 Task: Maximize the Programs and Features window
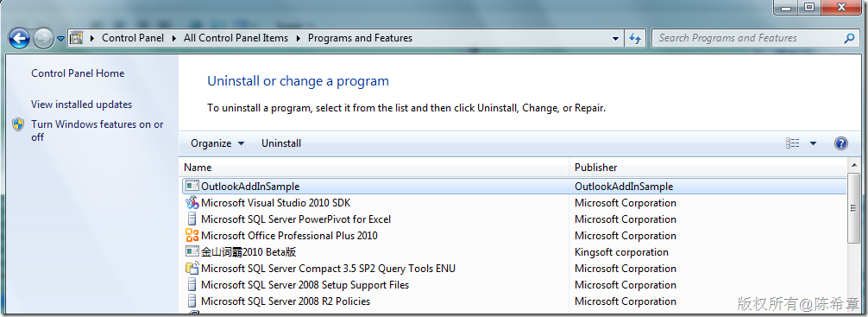tap(809, 7)
